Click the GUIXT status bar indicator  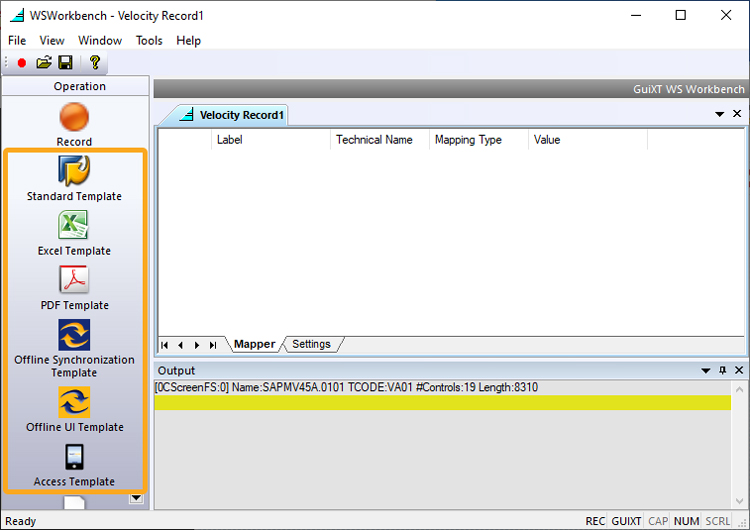626,521
